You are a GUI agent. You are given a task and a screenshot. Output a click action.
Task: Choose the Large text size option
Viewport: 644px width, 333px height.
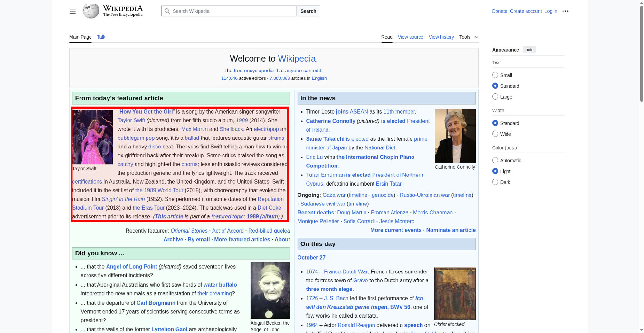(x=495, y=97)
